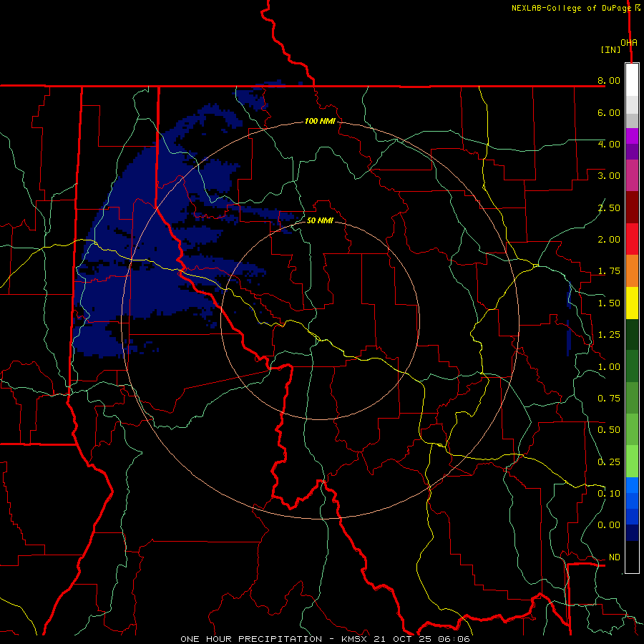The height and width of the screenshot is (644, 644).
Task: Click the ND legend label
Action: [615, 557]
